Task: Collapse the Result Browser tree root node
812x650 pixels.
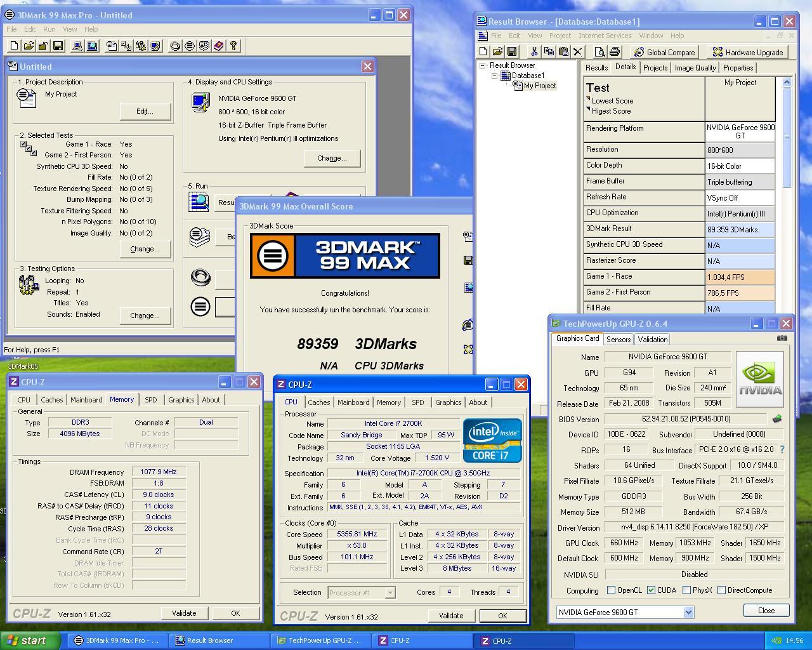Action: coord(483,65)
